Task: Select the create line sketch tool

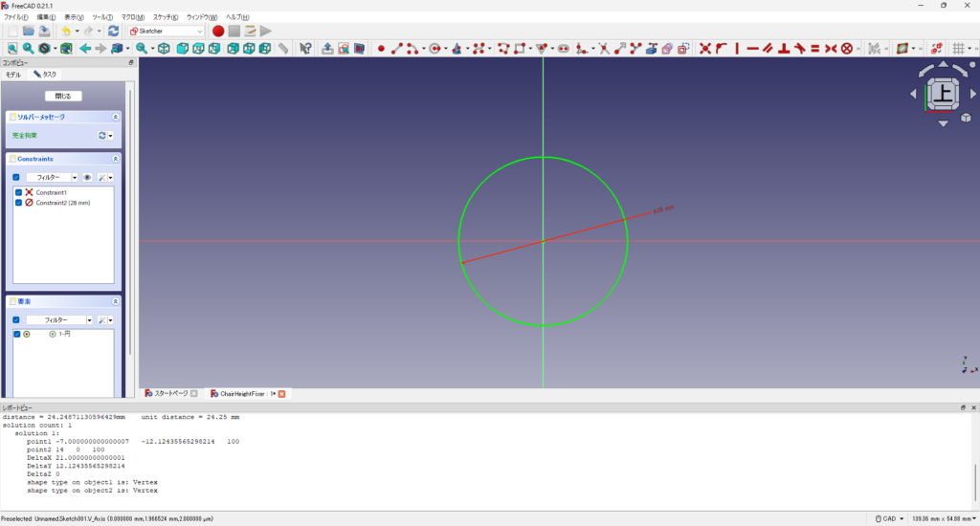Action: (396, 48)
